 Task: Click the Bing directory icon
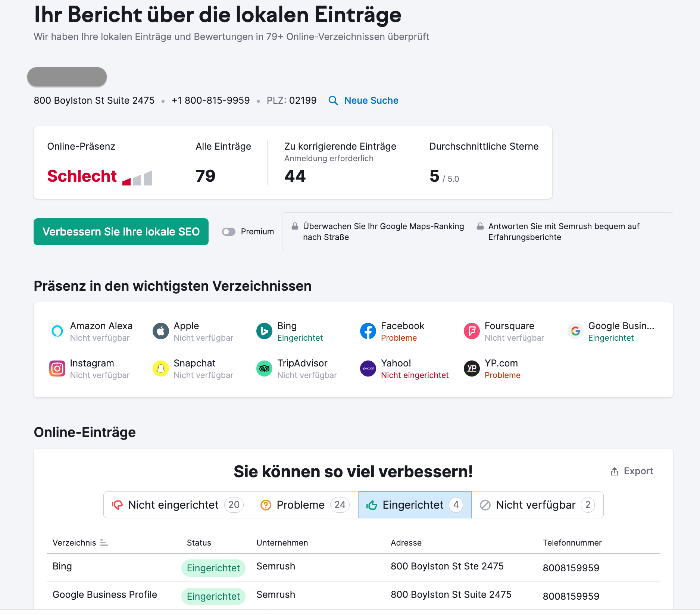[x=264, y=331]
